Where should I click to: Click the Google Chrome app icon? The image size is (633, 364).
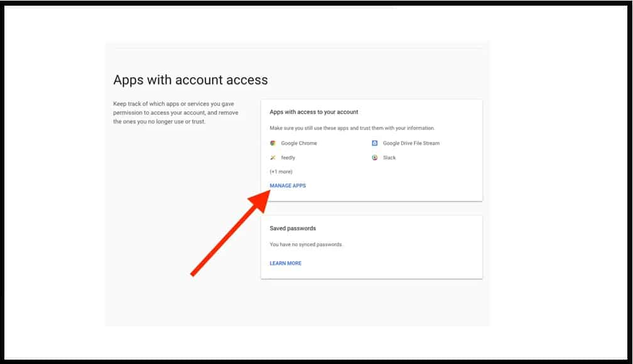pos(273,143)
